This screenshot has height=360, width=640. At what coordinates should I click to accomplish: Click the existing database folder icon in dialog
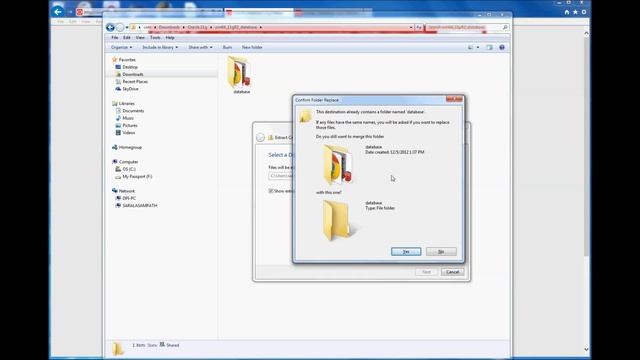pyautogui.click(x=338, y=164)
